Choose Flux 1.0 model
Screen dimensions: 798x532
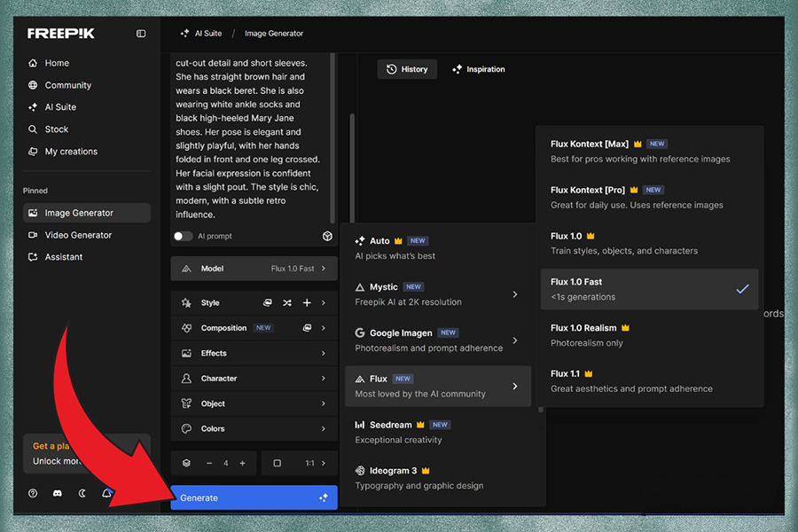pyautogui.click(x=649, y=243)
